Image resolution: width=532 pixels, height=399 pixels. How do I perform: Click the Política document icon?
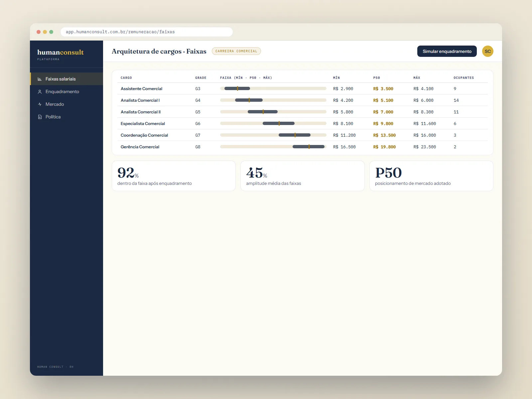40,117
